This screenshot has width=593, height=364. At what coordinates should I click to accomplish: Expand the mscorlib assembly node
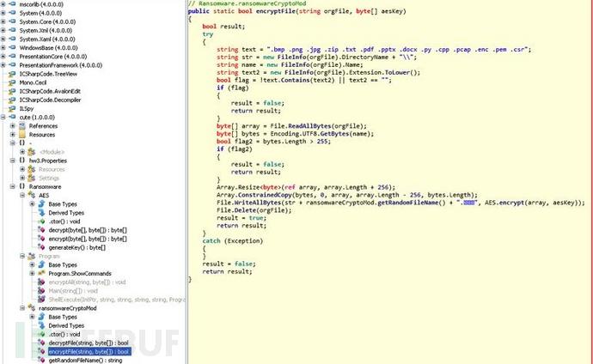(x=3, y=4)
